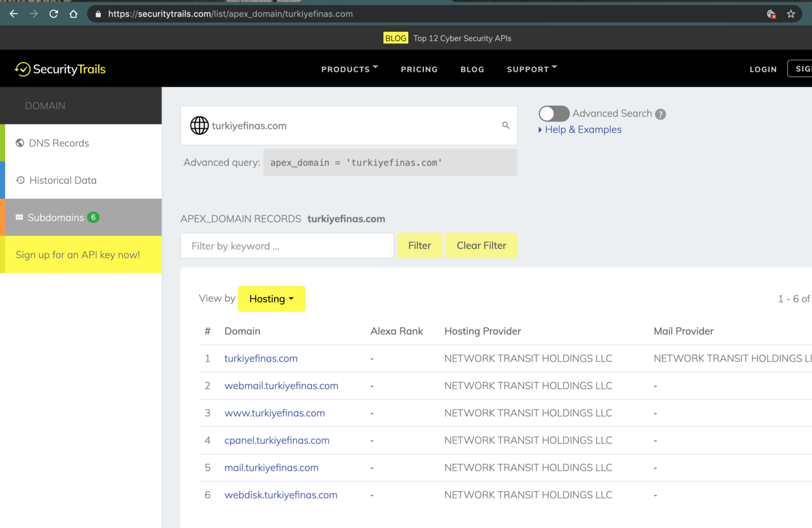812x528 pixels.
Task: Open the SUPPORT dropdown menu
Action: pyautogui.click(x=532, y=69)
